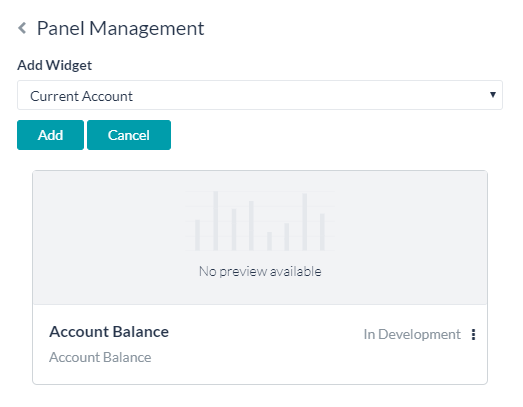Open the three-dot options menu for Account Balance
Image resolution: width=523 pixels, height=407 pixels.
coord(473,334)
